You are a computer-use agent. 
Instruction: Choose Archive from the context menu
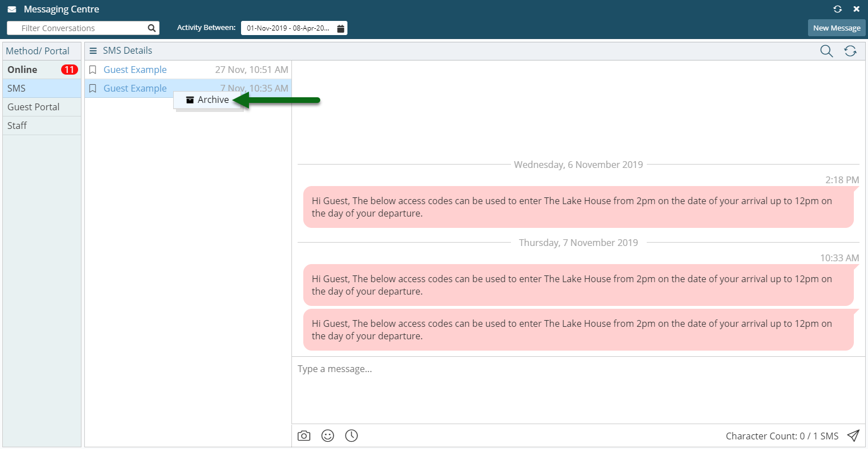click(x=208, y=100)
